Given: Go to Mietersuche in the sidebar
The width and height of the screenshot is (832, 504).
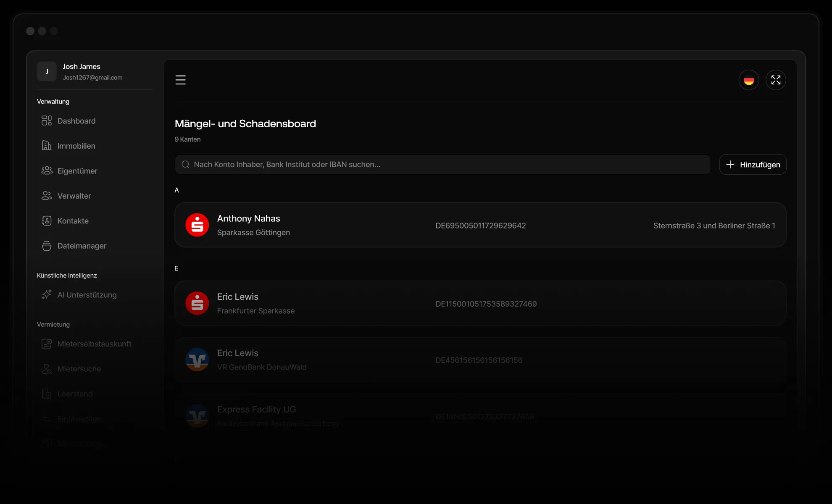Looking at the screenshot, I should [x=79, y=369].
